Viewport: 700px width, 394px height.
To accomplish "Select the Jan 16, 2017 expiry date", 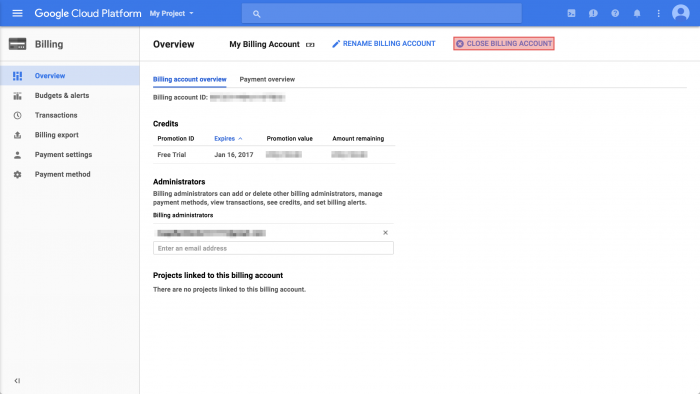I will (x=233, y=155).
